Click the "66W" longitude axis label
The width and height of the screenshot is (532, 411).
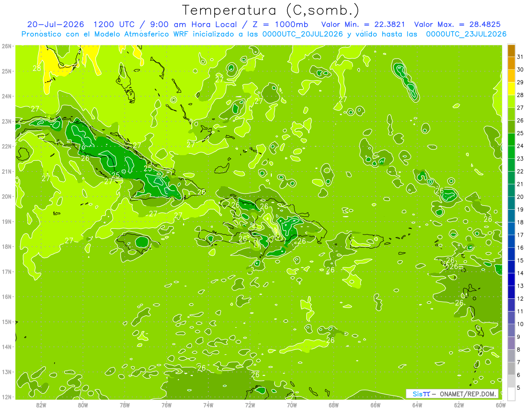376,404
